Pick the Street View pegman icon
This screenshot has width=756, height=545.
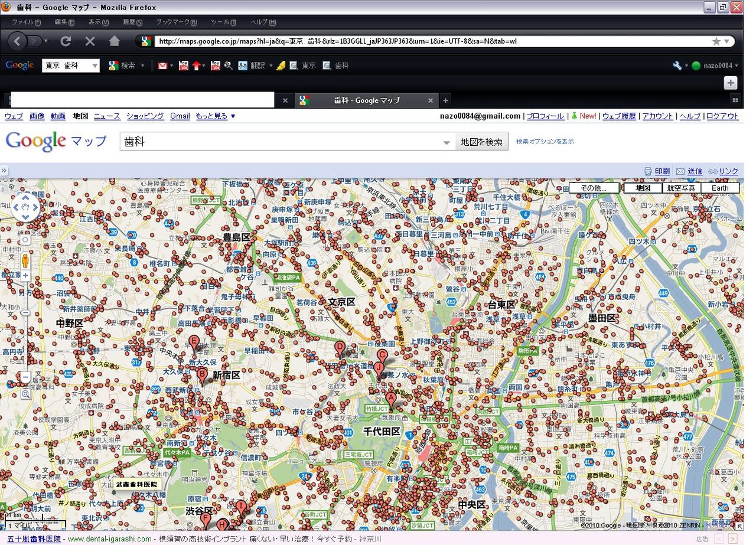[25, 260]
